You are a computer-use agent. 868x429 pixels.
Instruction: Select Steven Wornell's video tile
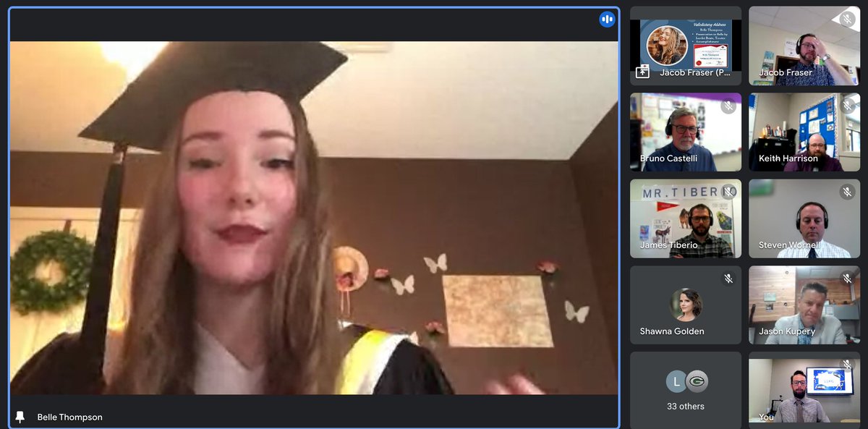pyautogui.click(x=804, y=218)
